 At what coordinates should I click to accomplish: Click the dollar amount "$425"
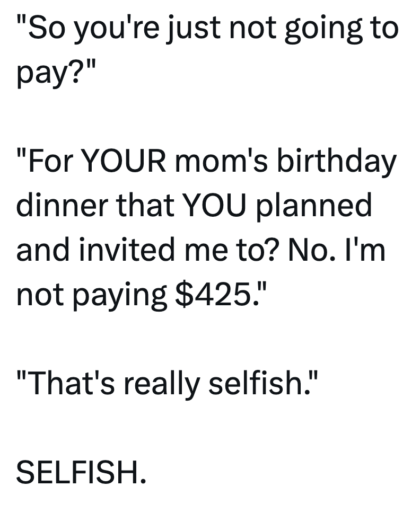click(x=211, y=293)
